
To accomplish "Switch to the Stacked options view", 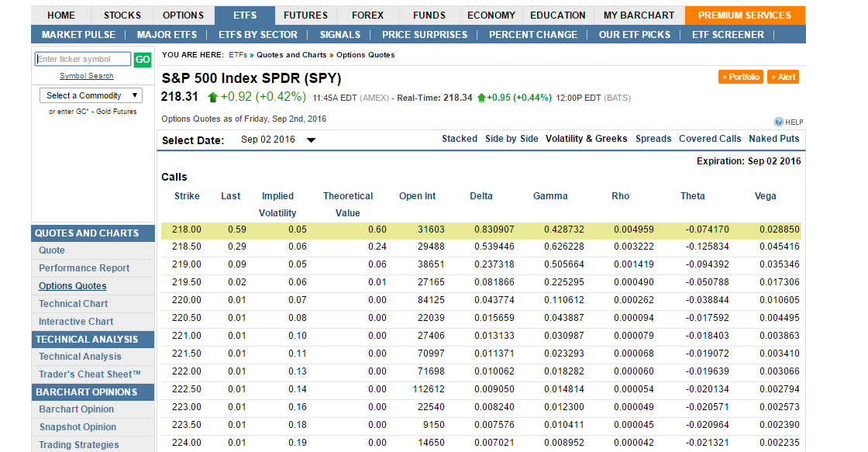I will [460, 139].
